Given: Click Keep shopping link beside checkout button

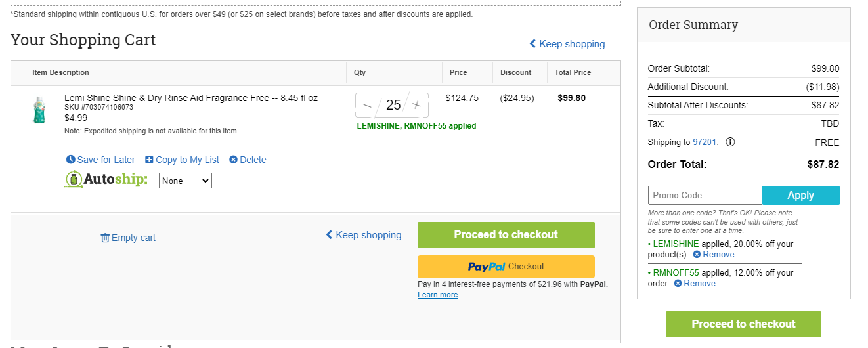Looking at the screenshot, I should click(364, 235).
